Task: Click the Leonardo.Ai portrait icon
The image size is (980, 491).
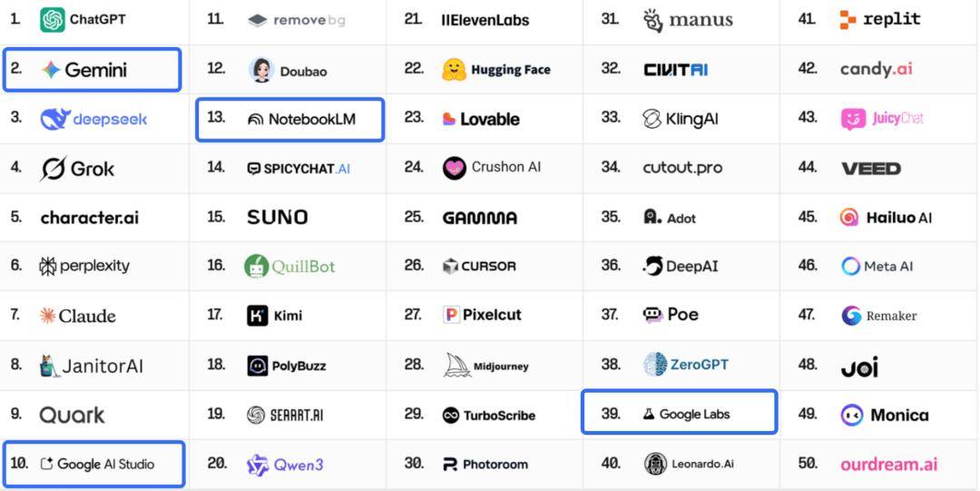Action: (x=655, y=464)
